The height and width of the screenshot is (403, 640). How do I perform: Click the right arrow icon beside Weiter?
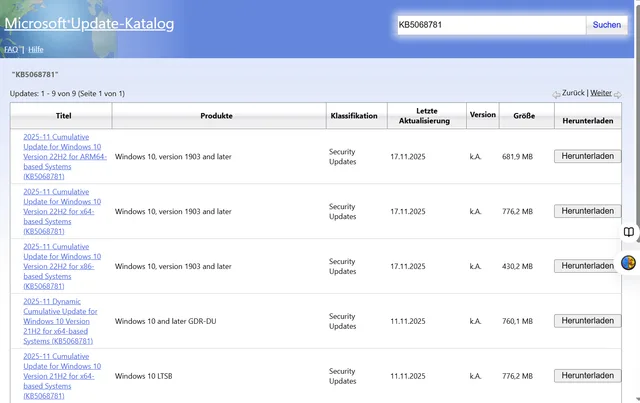tap(619, 94)
